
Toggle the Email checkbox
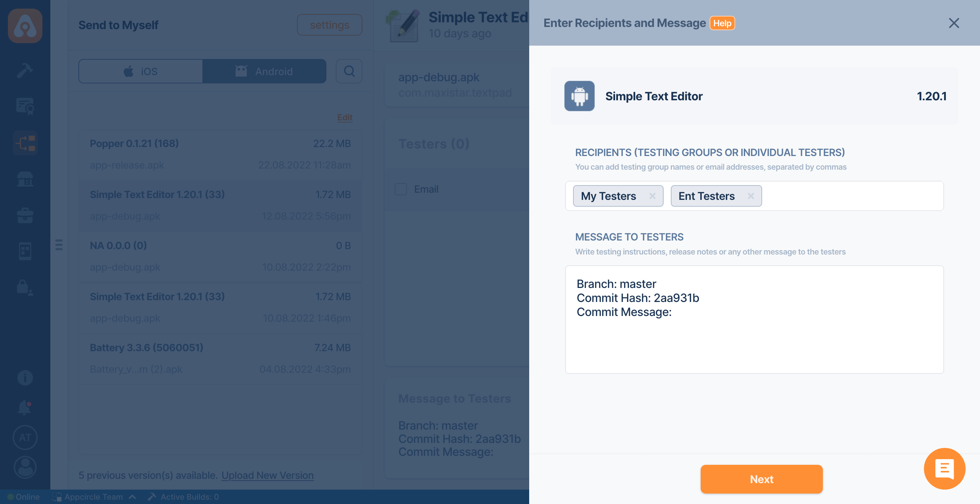[400, 189]
